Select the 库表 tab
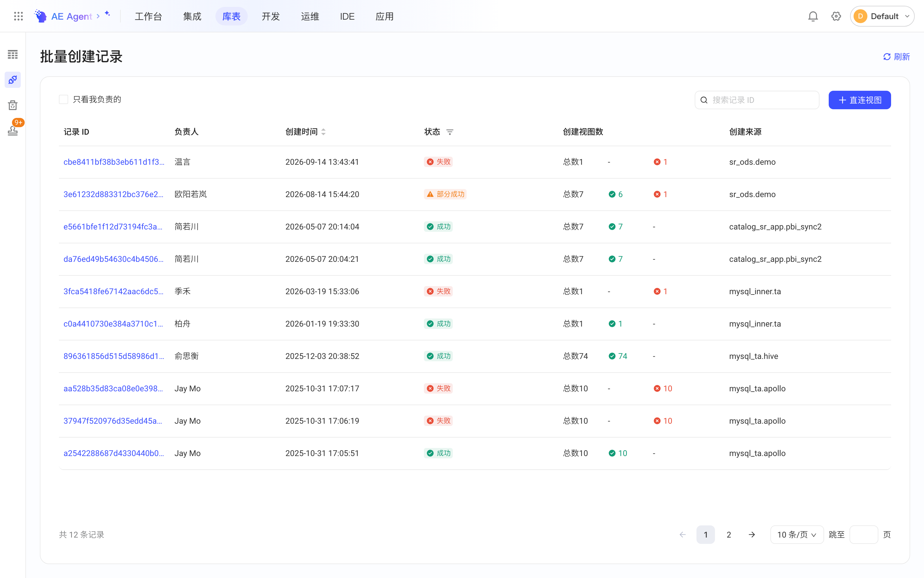The height and width of the screenshot is (578, 924). pyautogui.click(x=231, y=16)
